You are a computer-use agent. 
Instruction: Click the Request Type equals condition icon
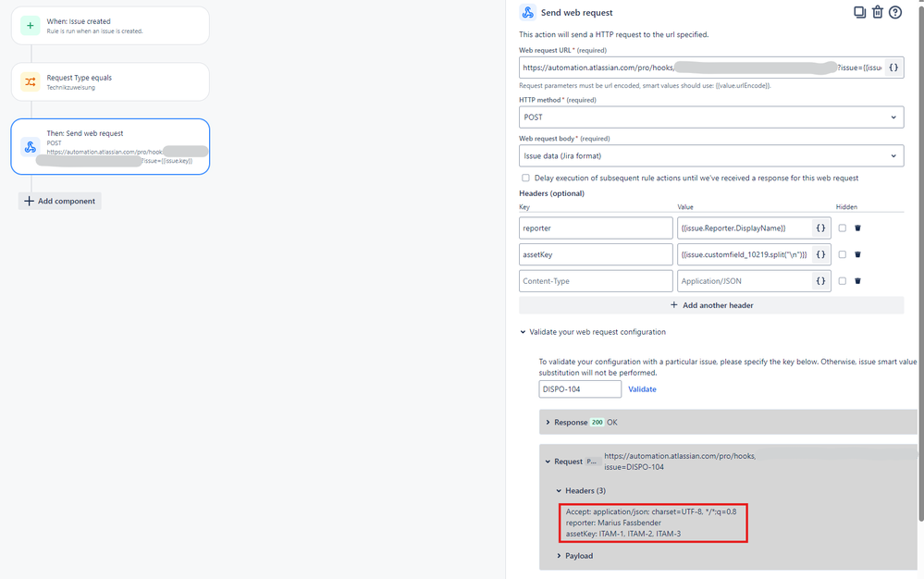tap(31, 81)
